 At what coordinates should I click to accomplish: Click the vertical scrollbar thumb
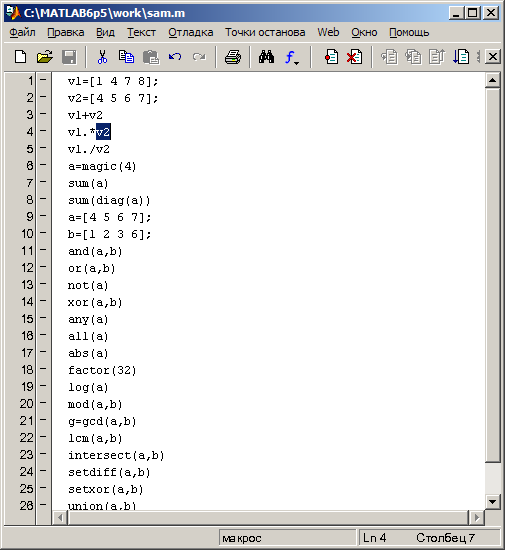(492, 275)
